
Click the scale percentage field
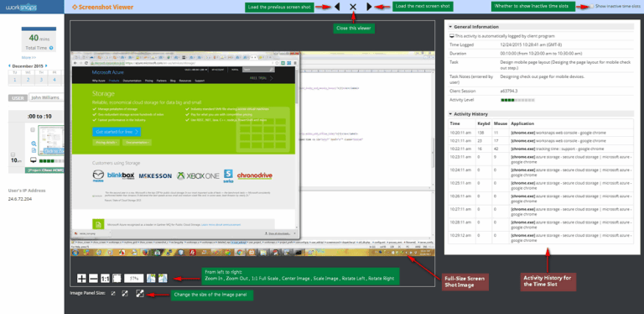click(x=134, y=278)
